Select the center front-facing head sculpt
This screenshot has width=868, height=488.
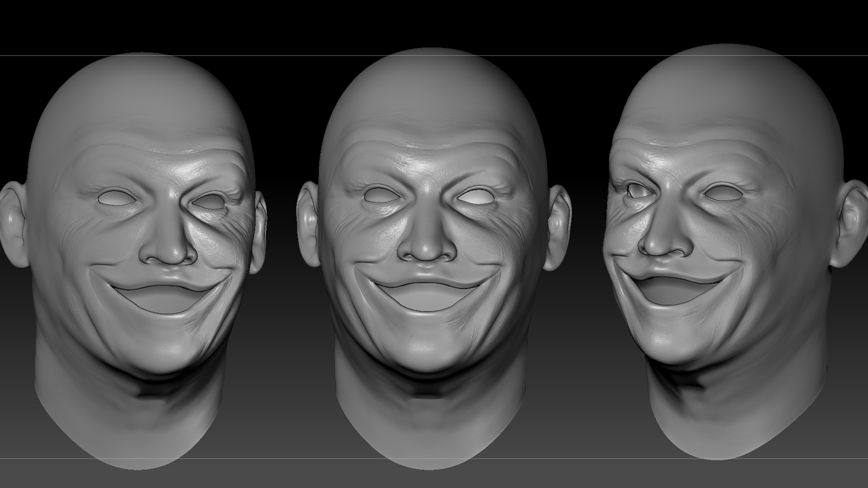pyautogui.click(x=433, y=258)
